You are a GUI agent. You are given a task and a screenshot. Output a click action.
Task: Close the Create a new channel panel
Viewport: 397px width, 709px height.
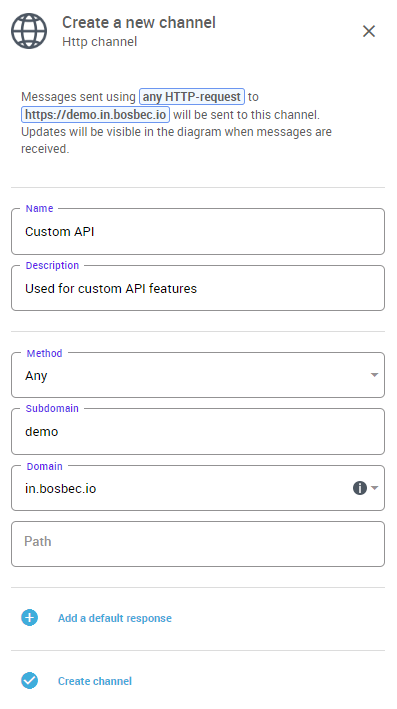(x=369, y=31)
